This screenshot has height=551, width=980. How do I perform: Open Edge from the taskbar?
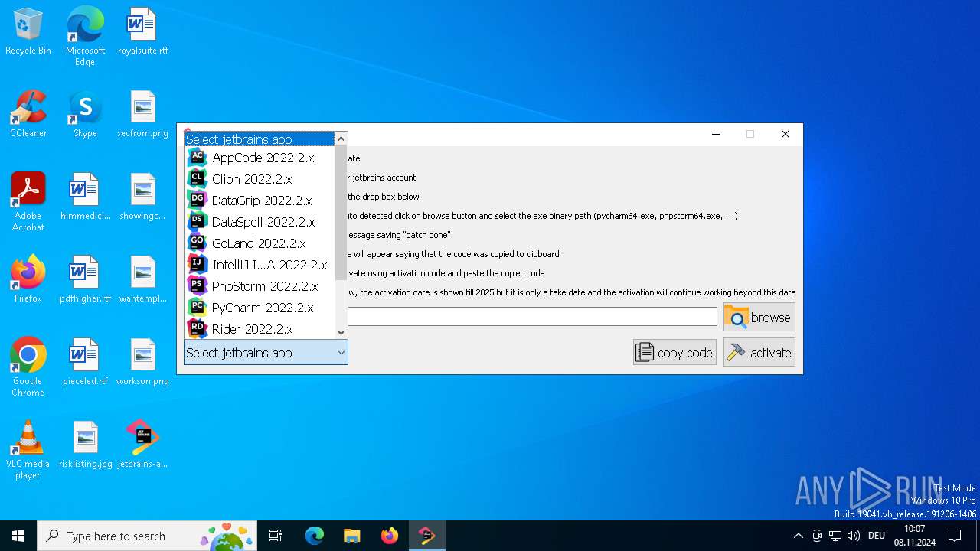pos(315,536)
